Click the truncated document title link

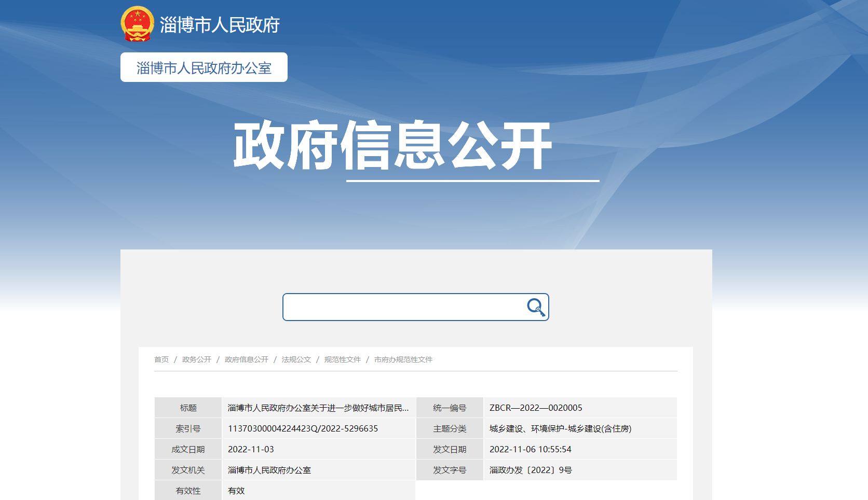pos(319,408)
